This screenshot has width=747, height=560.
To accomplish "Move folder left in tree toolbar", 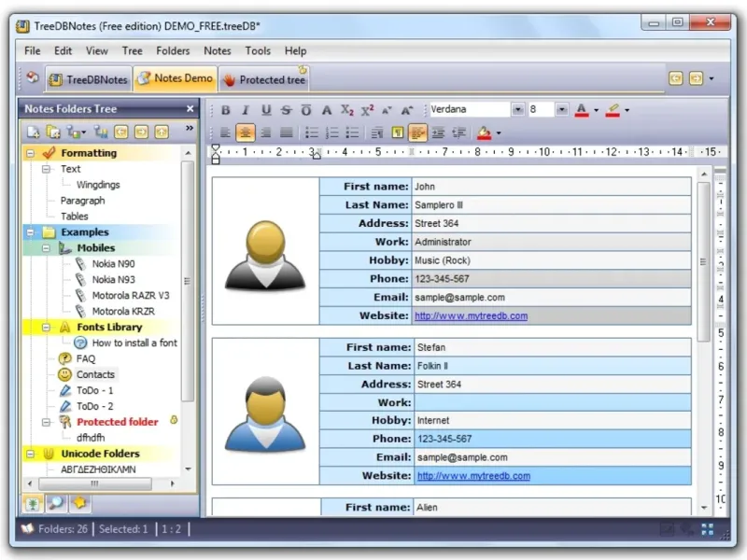I will click(121, 132).
